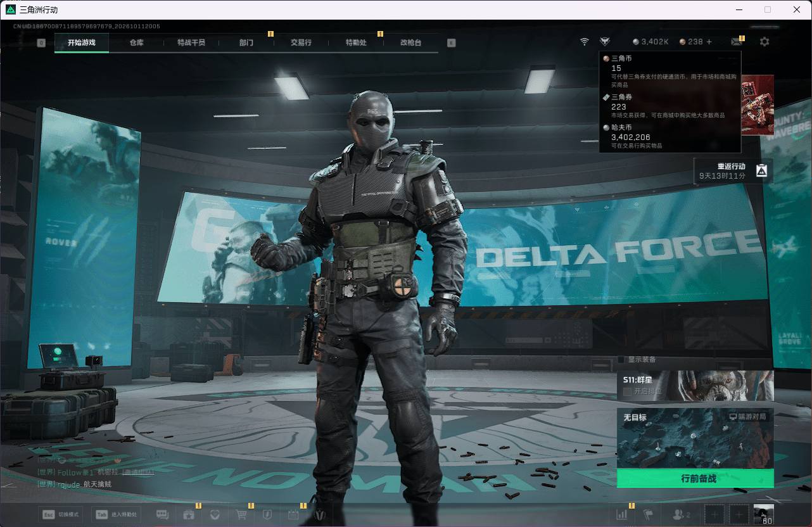The image size is (812, 527).
Task: Click the green 行前备战 button
Action: (x=695, y=478)
